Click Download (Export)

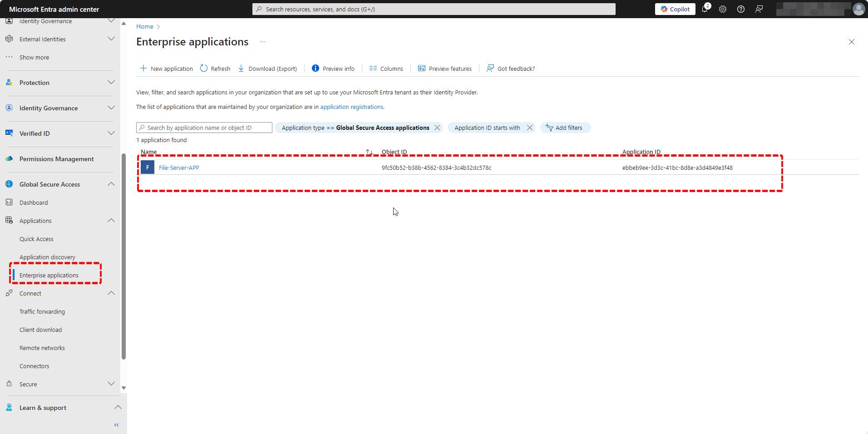[267, 69]
